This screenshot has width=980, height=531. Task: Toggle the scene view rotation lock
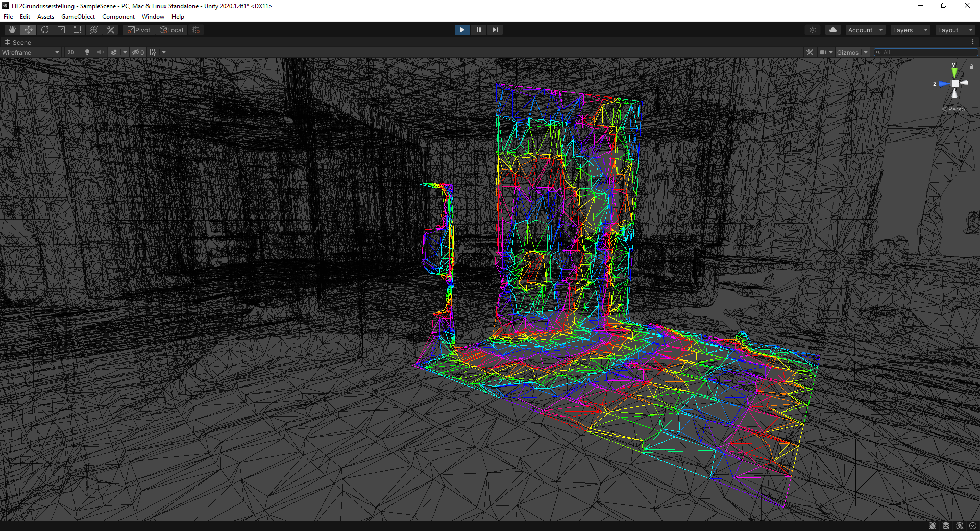pos(971,67)
